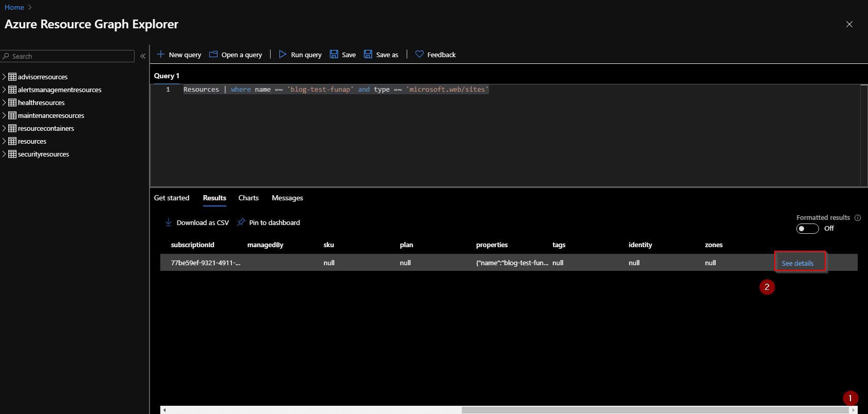Select the Query 1 tab
Image resolution: width=868 pixels, height=414 pixels.
tap(166, 76)
